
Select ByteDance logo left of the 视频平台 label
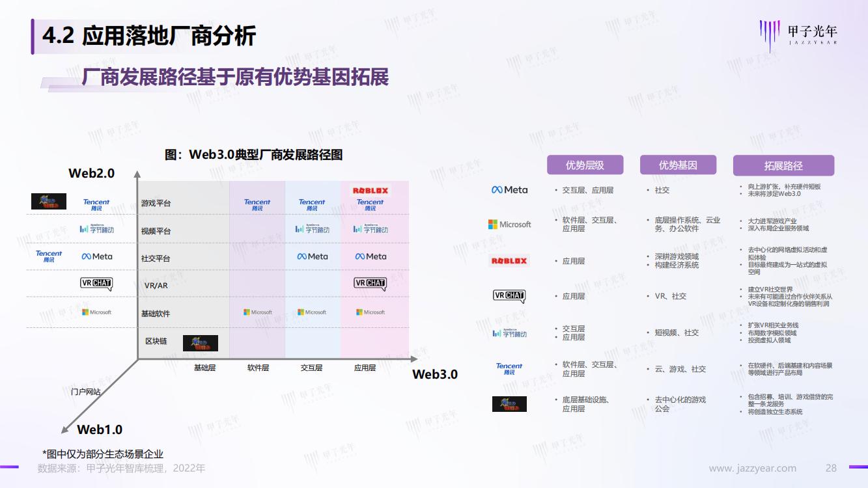(96, 229)
